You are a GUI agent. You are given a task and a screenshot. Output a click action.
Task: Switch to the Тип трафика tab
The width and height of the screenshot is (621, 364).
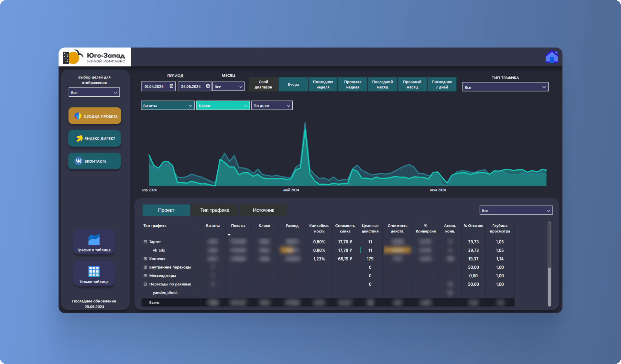(x=215, y=210)
